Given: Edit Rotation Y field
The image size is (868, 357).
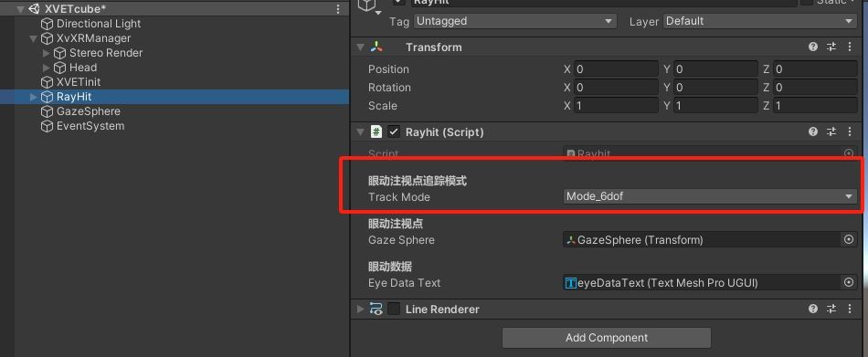Looking at the screenshot, I should [715, 88].
